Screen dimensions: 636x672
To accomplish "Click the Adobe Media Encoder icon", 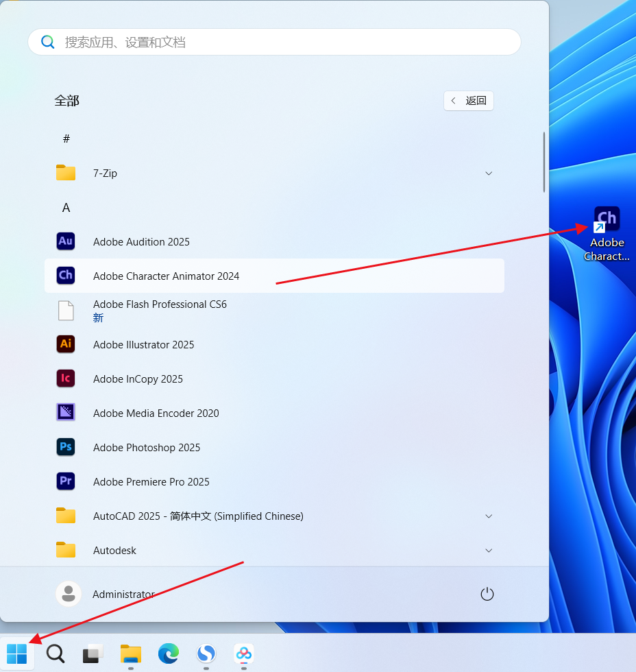I will click(66, 412).
